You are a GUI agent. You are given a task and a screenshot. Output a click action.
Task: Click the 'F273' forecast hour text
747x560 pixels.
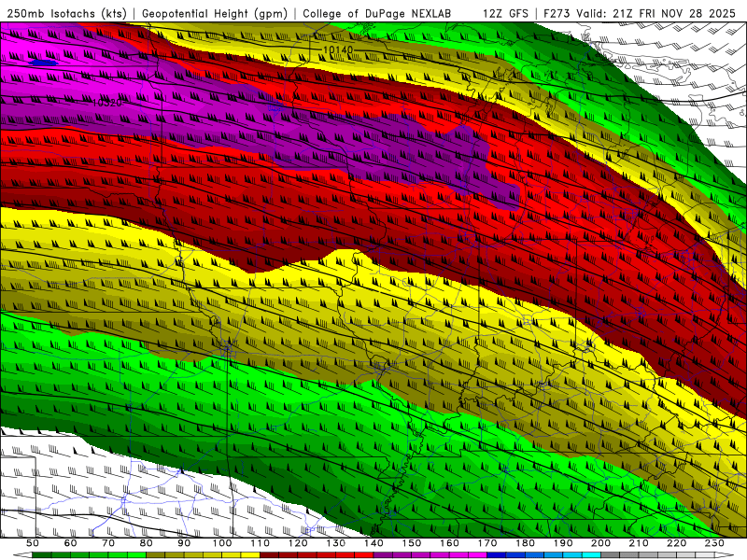coord(557,13)
